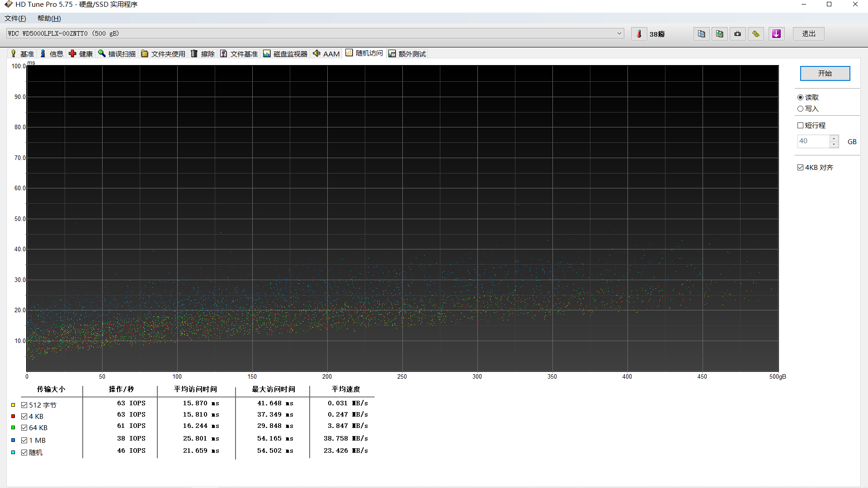The height and width of the screenshot is (488, 868).
Task: Uncheck the 4 KB transfer size checkbox
Action: [x=24, y=417]
